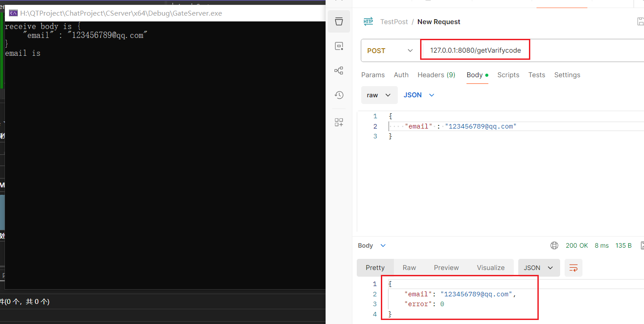Click line number 3 in request editor
The height and width of the screenshot is (324, 644).
click(x=375, y=136)
